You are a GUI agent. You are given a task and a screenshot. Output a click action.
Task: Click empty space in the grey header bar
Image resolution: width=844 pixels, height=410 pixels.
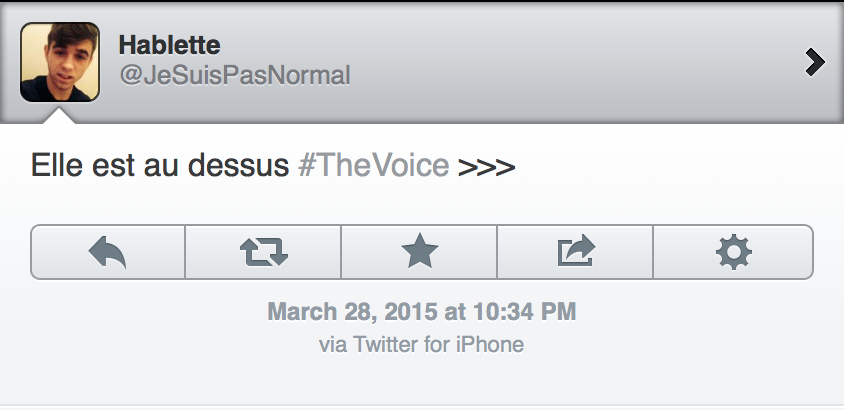(x=580, y=62)
